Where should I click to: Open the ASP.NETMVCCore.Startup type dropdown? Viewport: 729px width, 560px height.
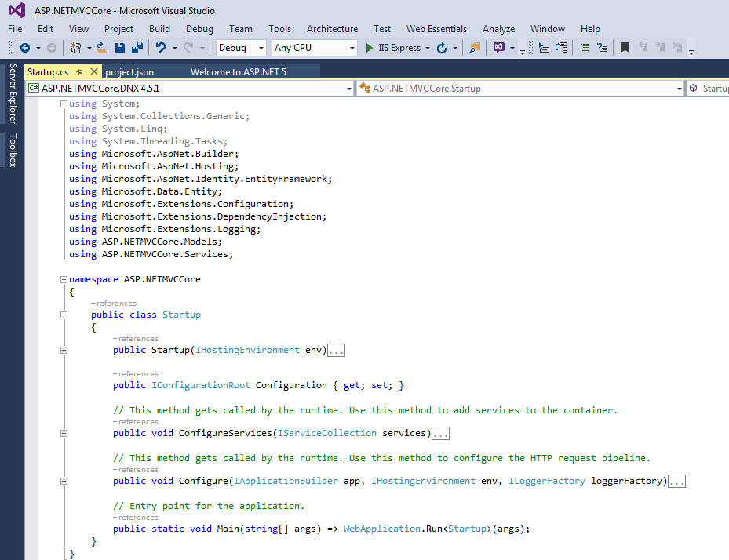(520, 89)
